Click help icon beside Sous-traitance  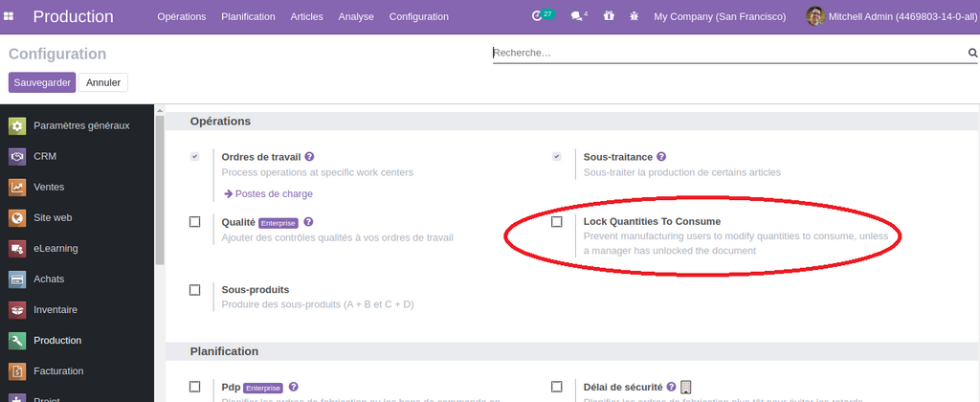tap(661, 156)
